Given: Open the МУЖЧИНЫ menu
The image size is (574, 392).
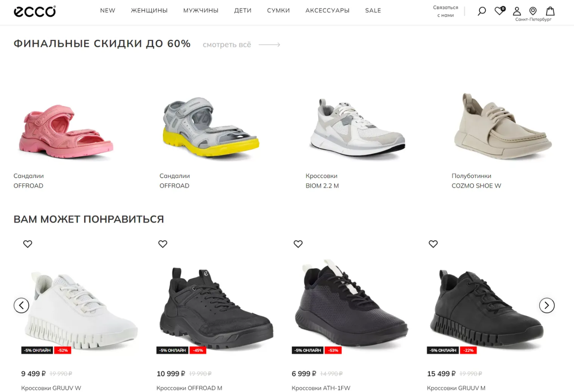Looking at the screenshot, I should [201, 11].
